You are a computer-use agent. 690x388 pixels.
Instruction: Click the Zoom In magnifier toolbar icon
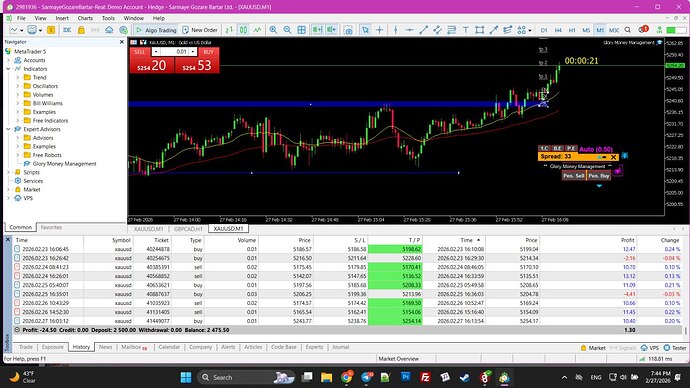coord(273,30)
